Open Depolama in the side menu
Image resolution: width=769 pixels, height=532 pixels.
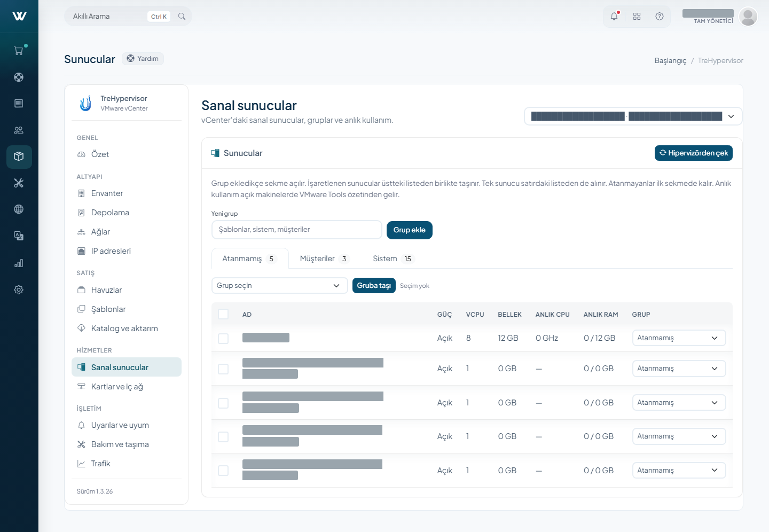127,213
